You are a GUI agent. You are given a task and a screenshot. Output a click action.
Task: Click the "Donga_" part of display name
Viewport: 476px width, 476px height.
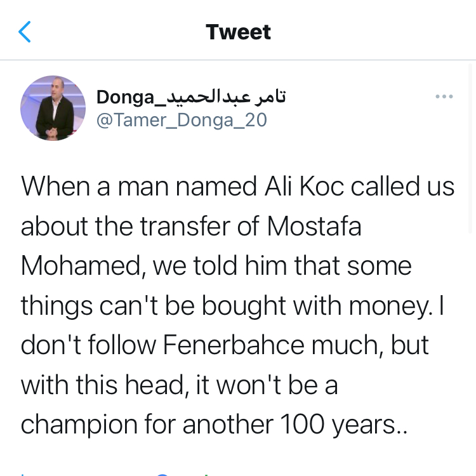tap(126, 97)
